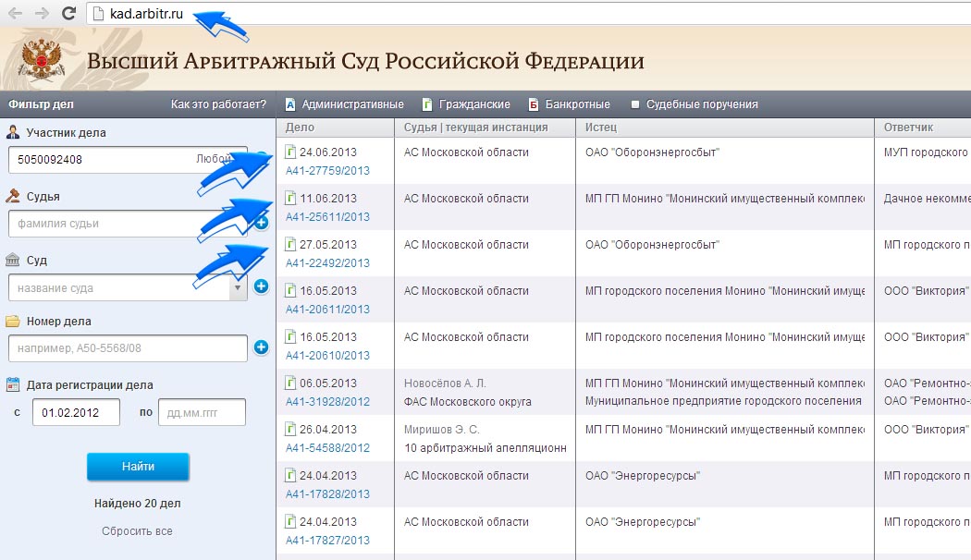971x560 pixels.
Task: Click the court name input field
Action: point(119,288)
